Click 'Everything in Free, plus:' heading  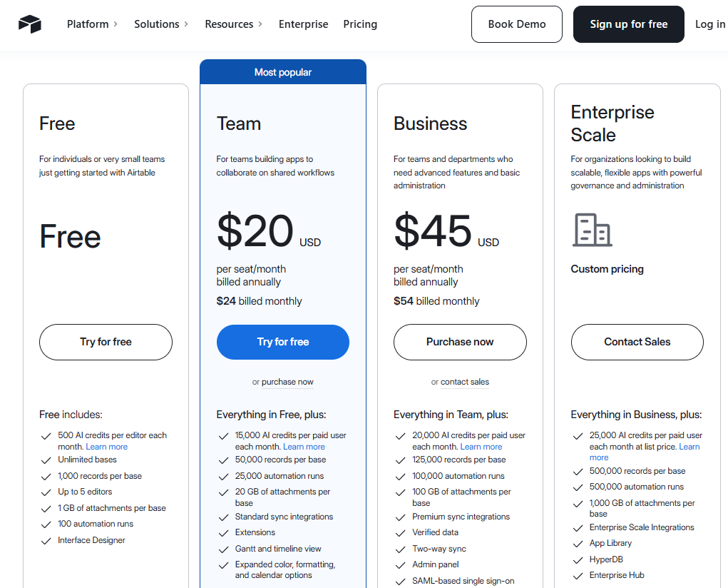point(271,415)
